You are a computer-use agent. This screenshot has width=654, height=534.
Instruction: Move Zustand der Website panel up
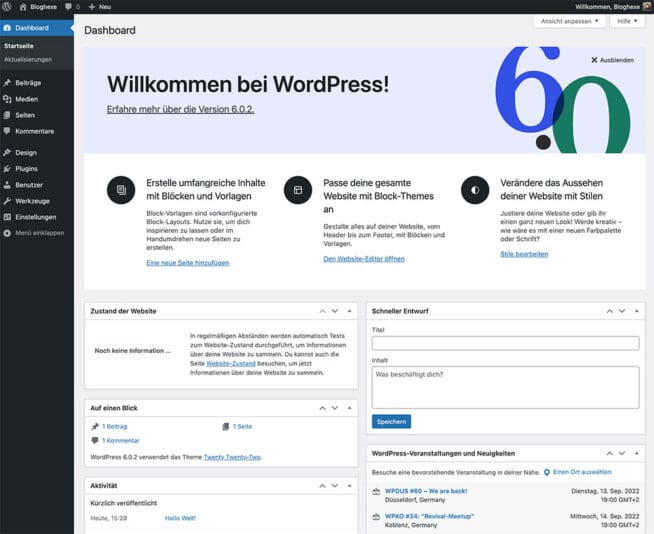[322, 311]
